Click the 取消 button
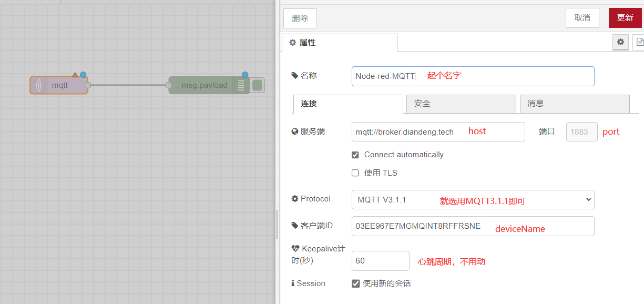 [582, 17]
